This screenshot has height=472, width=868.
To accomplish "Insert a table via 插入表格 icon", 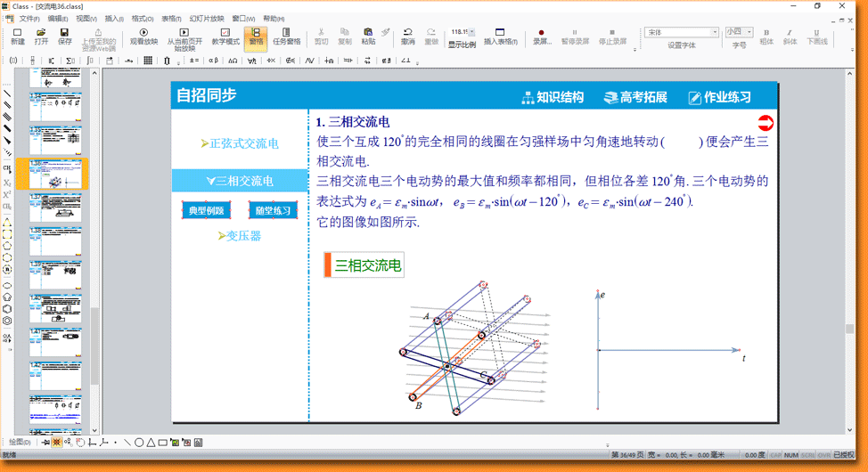I will pyautogui.click(x=500, y=37).
